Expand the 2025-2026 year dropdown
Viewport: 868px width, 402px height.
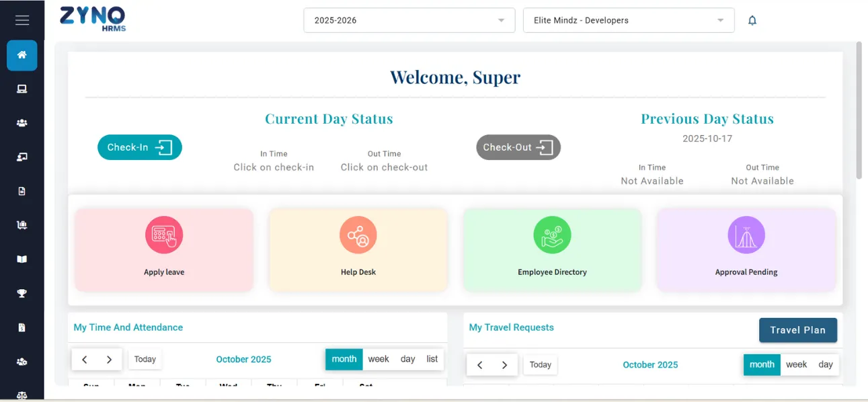[409, 20]
